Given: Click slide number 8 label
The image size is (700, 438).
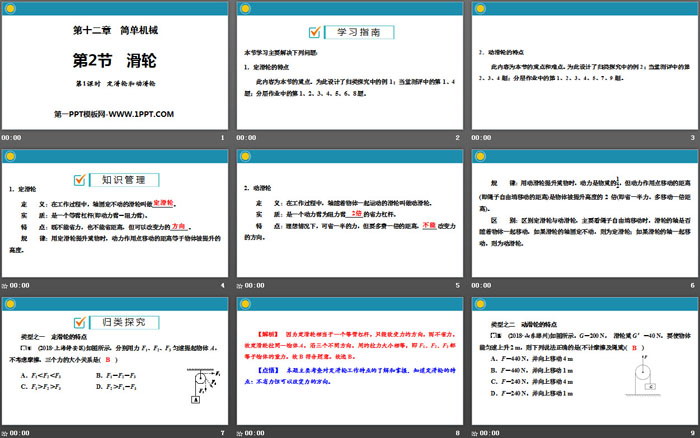Looking at the screenshot, I should click(458, 433).
